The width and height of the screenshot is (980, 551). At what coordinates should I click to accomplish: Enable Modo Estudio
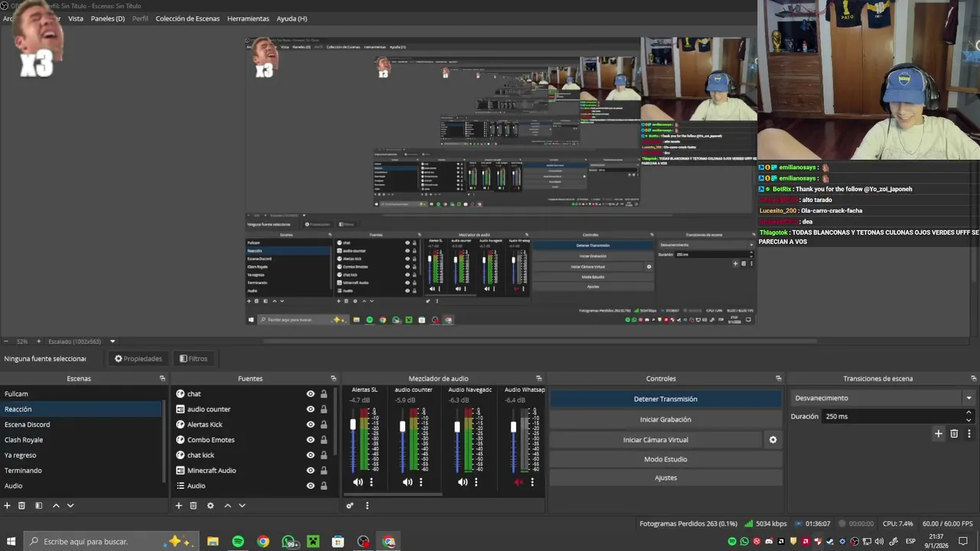[x=665, y=459]
